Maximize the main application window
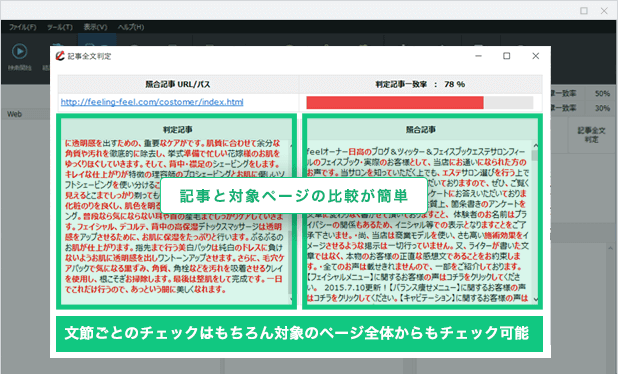The image size is (618, 374). [x=584, y=11]
